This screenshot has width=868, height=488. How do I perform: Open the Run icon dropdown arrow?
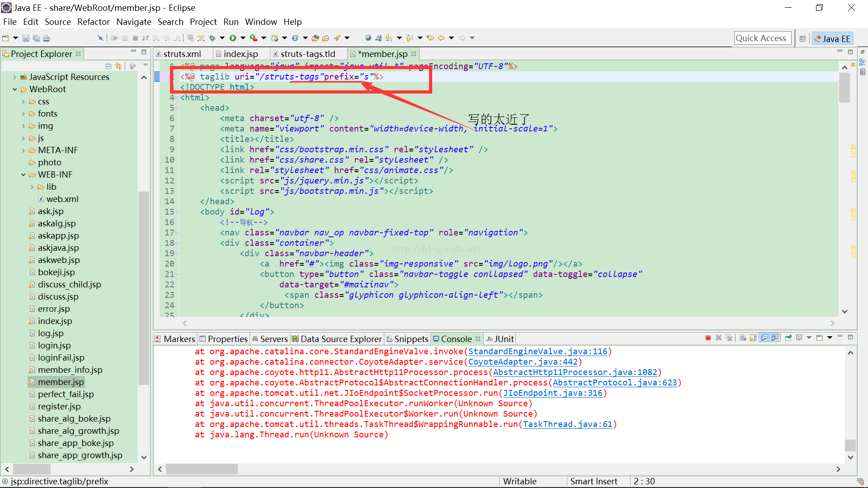point(243,38)
